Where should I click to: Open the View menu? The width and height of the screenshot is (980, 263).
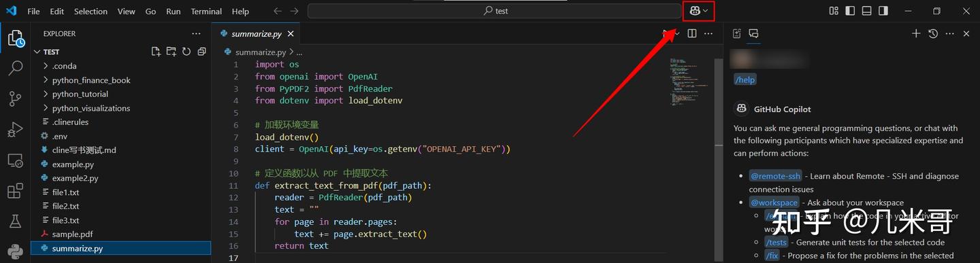tap(126, 11)
